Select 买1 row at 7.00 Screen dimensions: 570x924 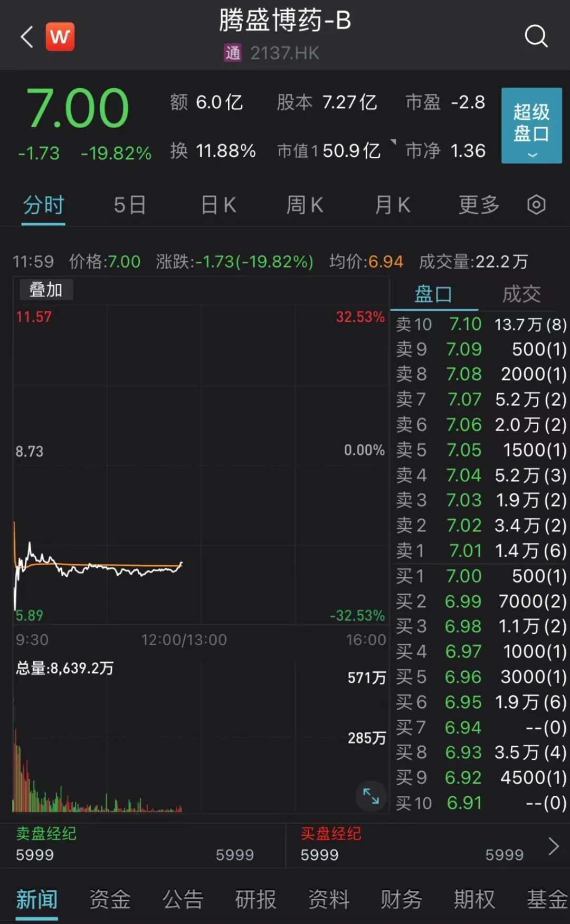tap(481, 576)
